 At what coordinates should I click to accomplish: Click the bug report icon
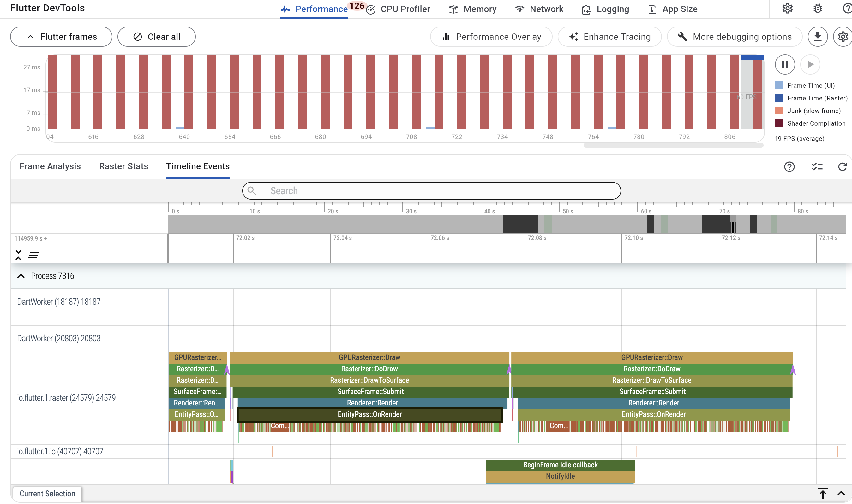pyautogui.click(x=817, y=9)
